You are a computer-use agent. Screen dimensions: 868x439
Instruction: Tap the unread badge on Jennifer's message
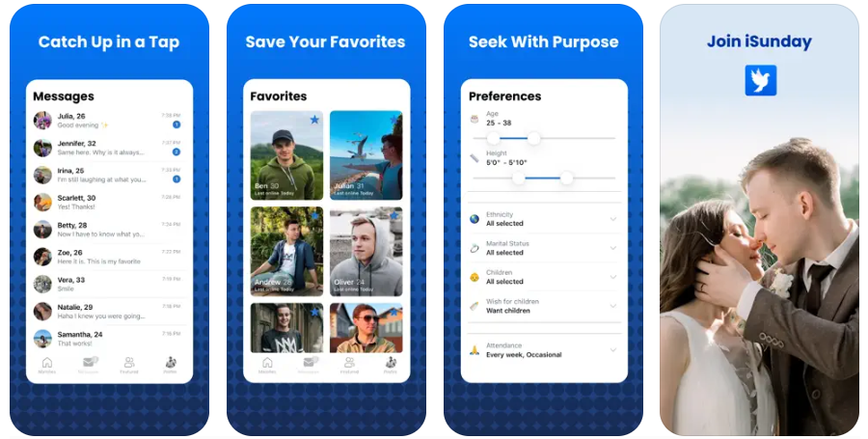tap(176, 151)
